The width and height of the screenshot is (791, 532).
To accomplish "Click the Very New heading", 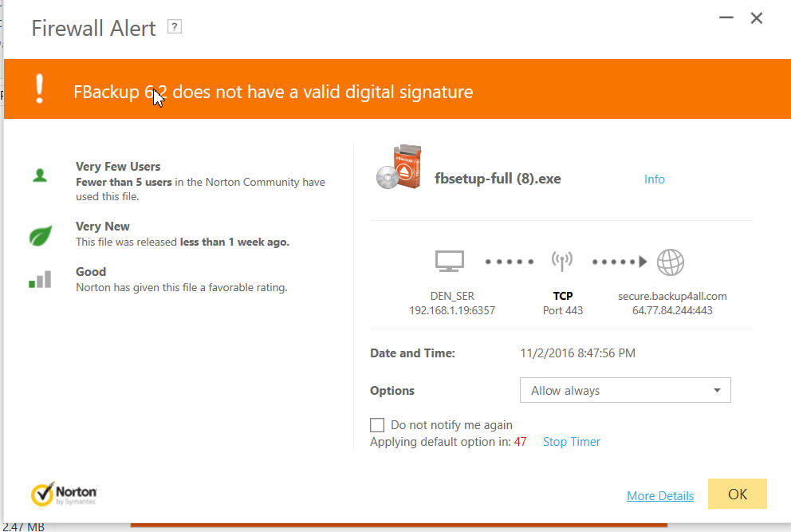I will (103, 227).
